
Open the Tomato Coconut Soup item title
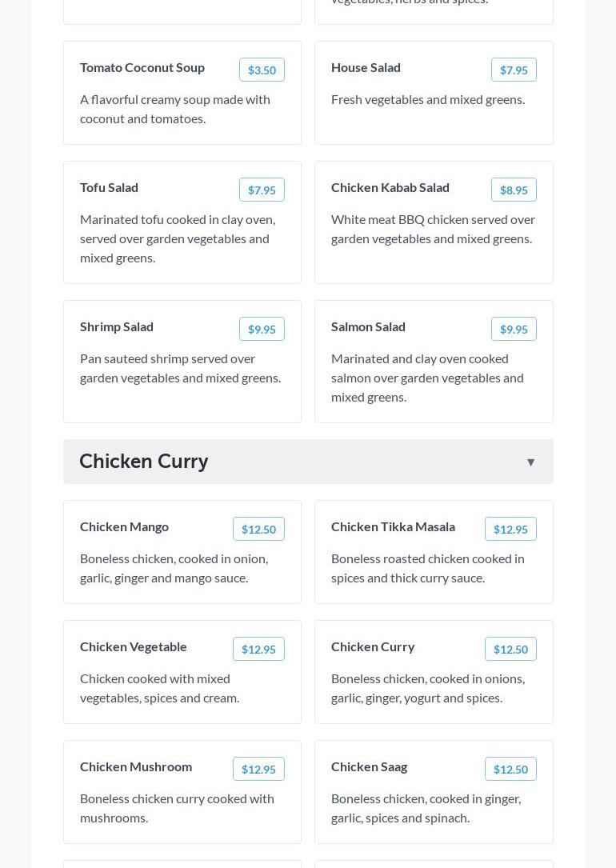[x=142, y=67]
